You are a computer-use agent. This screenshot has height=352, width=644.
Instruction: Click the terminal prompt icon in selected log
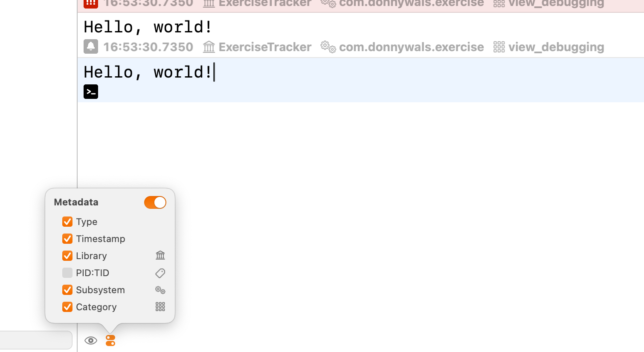pos(91,92)
